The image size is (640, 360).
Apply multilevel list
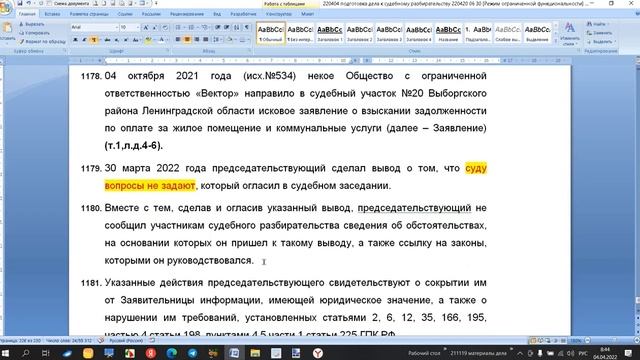(x=205, y=27)
